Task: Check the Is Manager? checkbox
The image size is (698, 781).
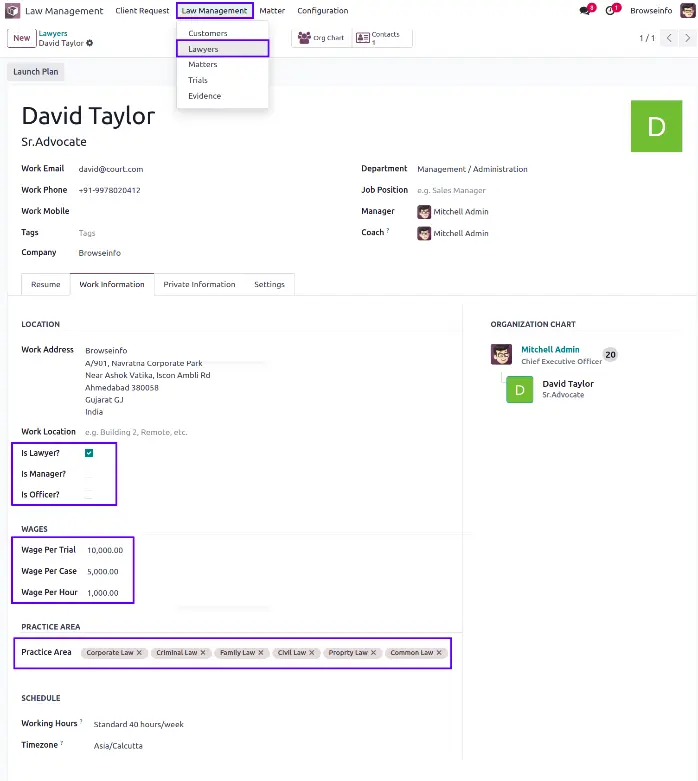Action: click(88, 474)
